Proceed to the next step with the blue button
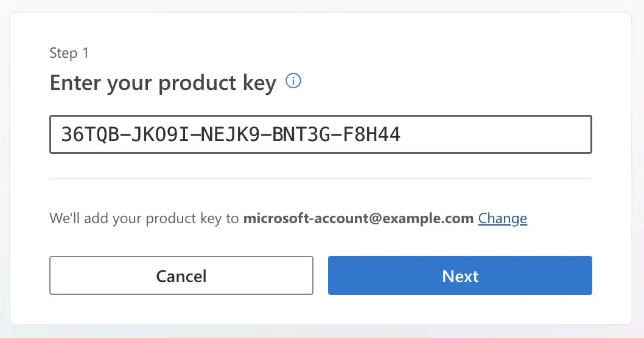Image resolution: width=644 pixels, height=338 pixels. tap(460, 275)
